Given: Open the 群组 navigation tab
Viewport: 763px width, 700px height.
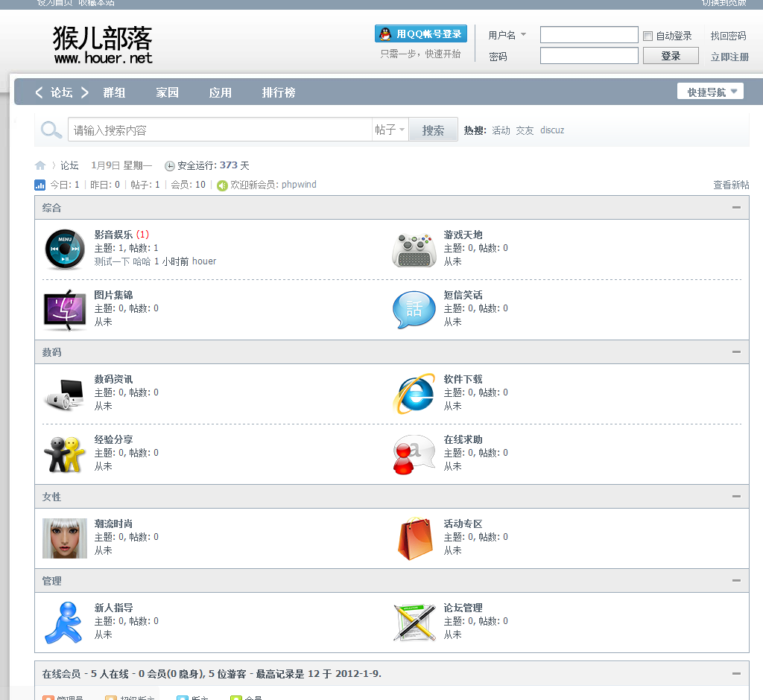Looking at the screenshot, I should [x=114, y=92].
